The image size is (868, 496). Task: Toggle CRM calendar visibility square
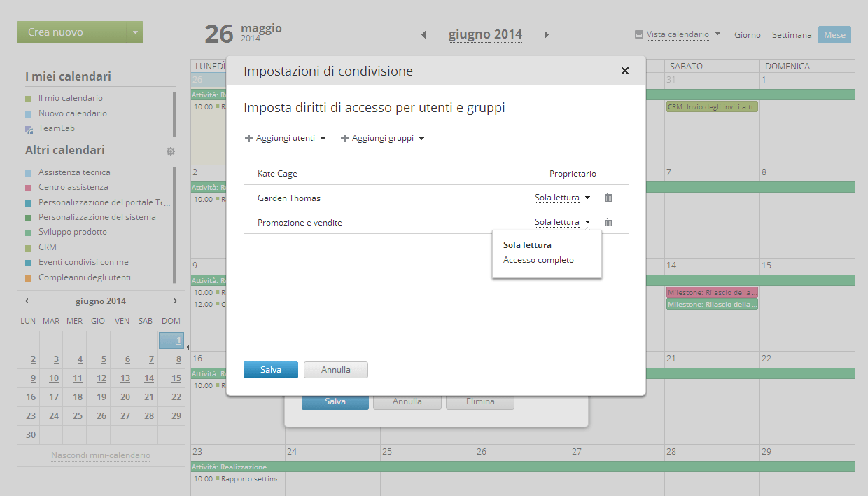pos(28,248)
